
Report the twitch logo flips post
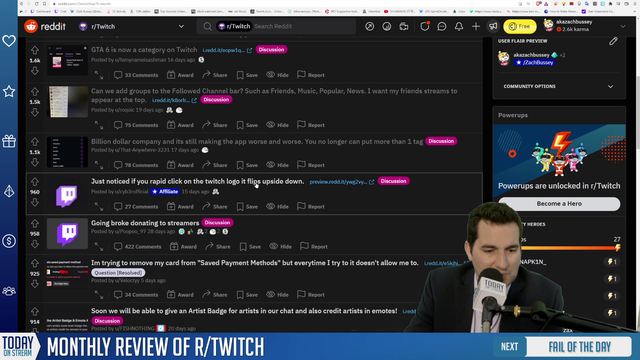[x=311, y=207]
